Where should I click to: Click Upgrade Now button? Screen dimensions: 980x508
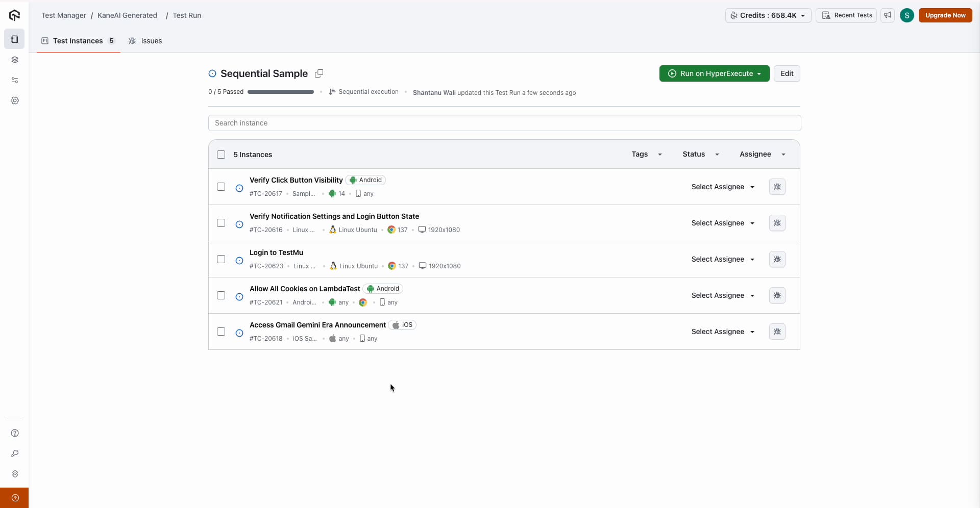coord(945,15)
